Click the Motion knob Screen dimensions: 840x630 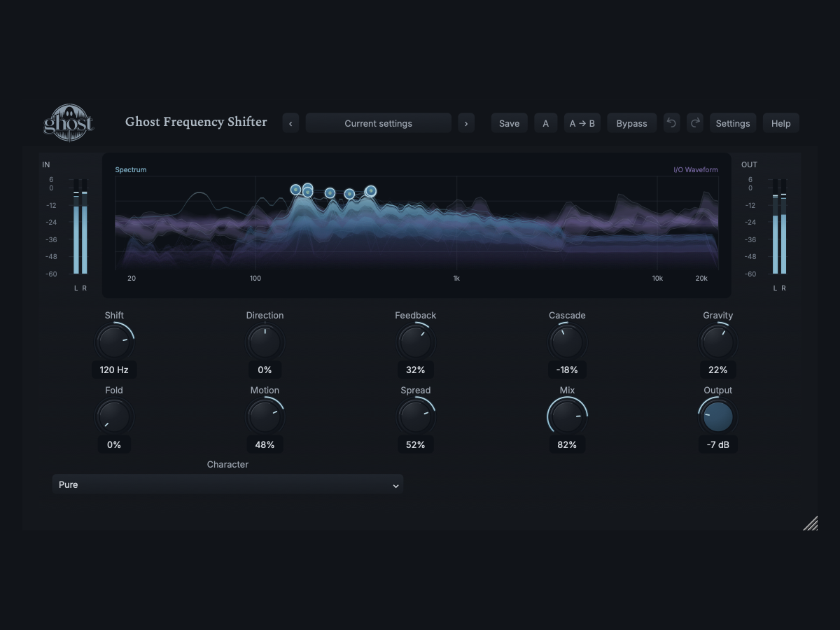[x=265, y=417]
